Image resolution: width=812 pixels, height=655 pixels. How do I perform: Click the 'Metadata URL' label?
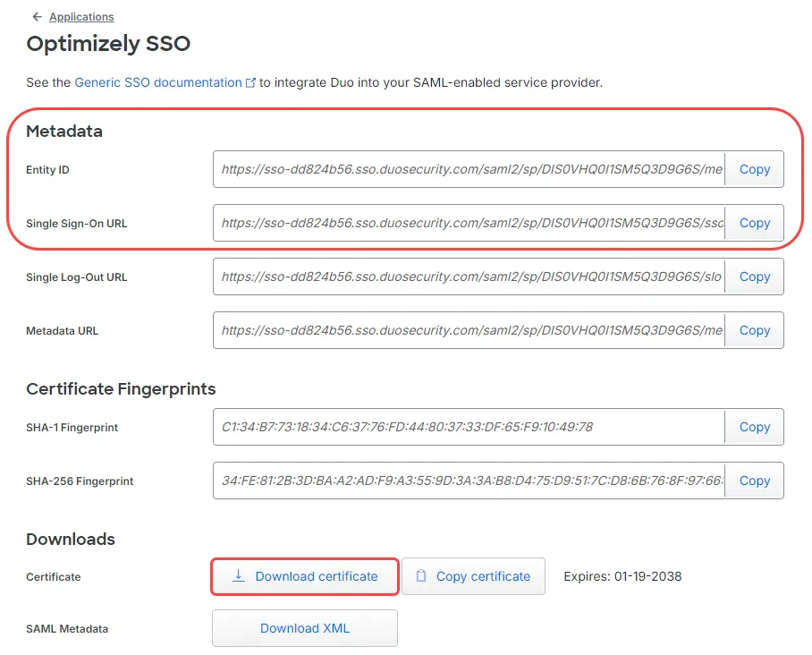(x=62, y=330)
